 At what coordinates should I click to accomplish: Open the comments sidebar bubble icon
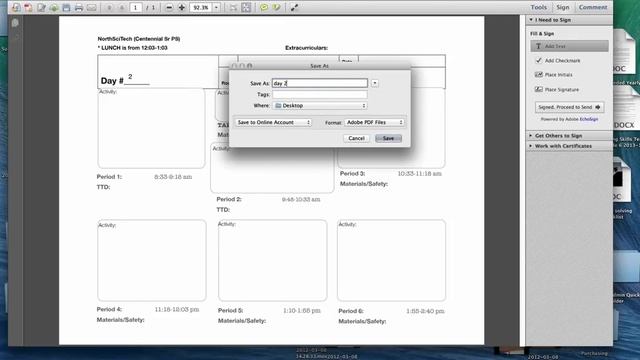tap(15, 23)
